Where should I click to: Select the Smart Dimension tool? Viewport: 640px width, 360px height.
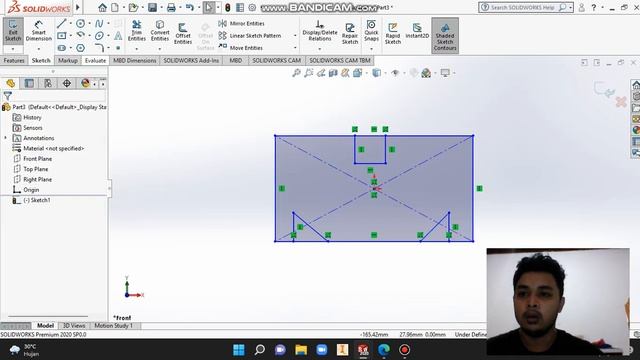pos(39,31)
